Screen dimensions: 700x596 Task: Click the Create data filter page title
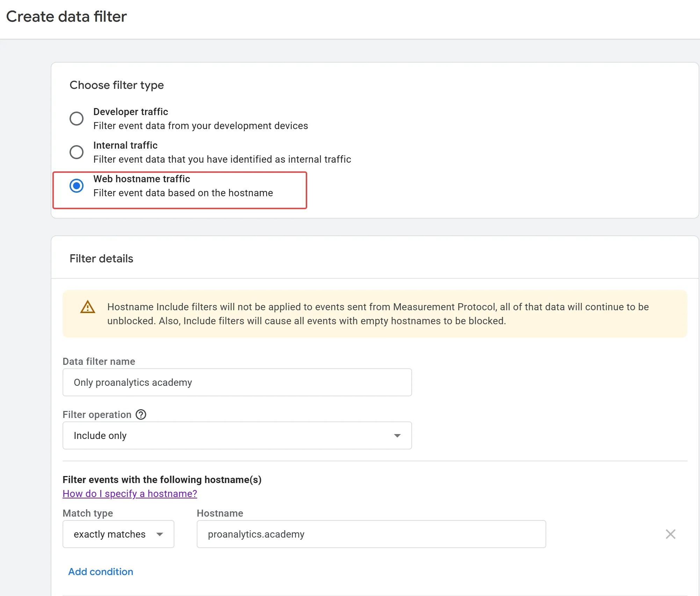(x=66, y=16)
